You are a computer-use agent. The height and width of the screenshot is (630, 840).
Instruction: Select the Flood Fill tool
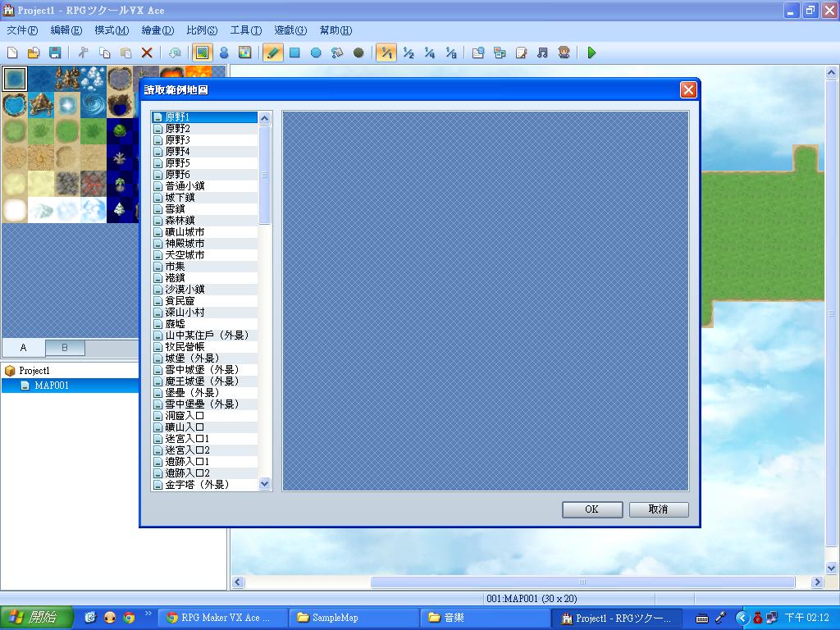[x=337, y=52]
